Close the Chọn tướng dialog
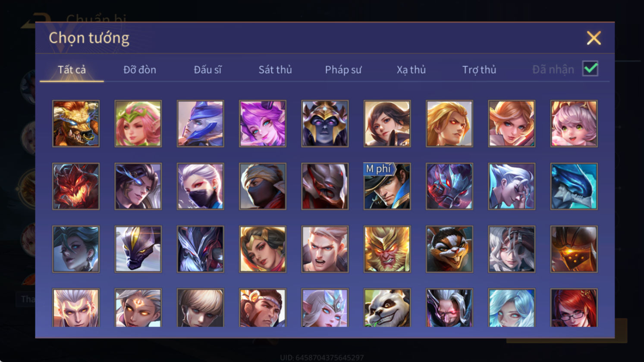The width and height of the screenshot is (644, 362). (594, 38)
